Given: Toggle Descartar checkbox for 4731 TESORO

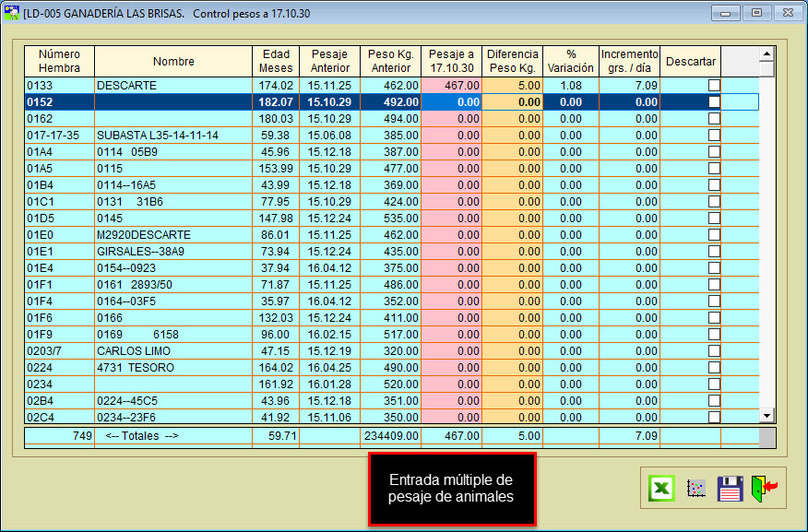Looking at the screenshot, I should point(714,368).
